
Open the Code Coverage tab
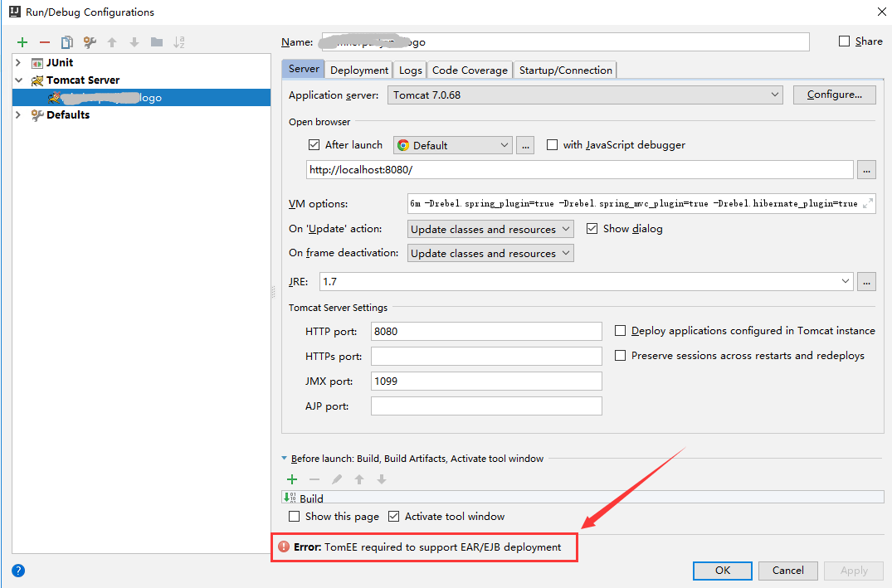pyautogui.click(x=470, y=70)
